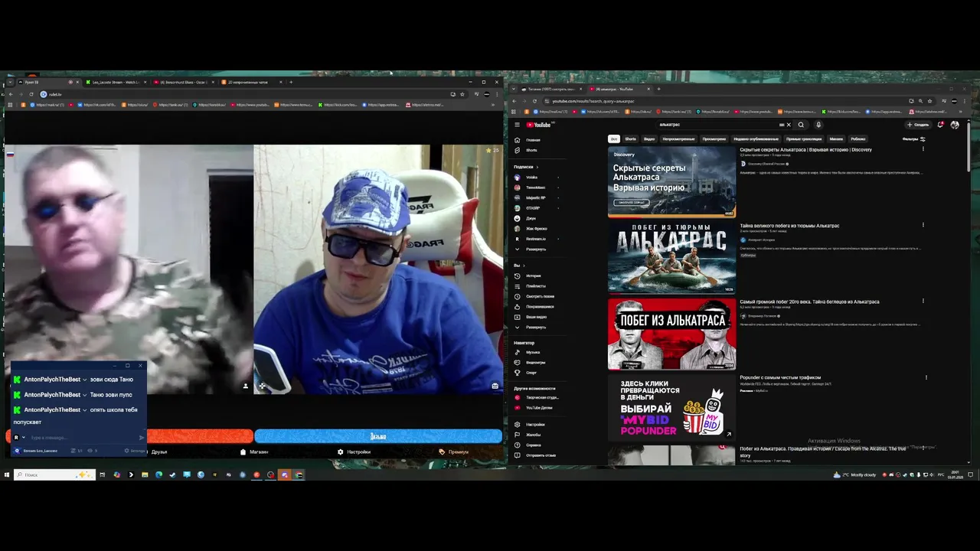Click the star icon above the right webcam
980x551 pixels.
click(488, 151)
